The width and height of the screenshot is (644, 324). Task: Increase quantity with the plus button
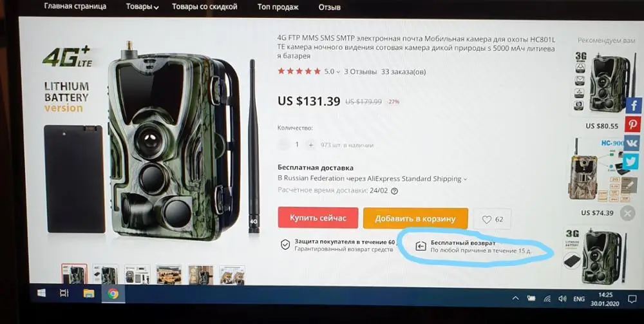coord(311,144)
